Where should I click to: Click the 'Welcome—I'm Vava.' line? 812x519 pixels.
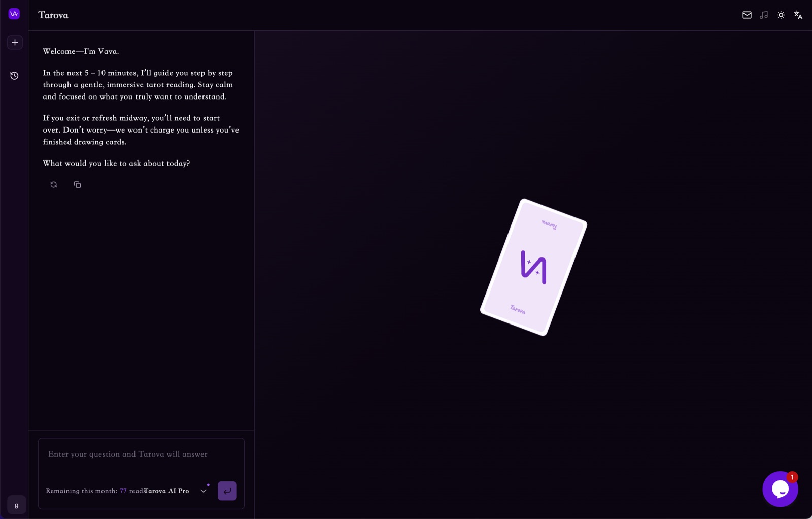[81, 52]
